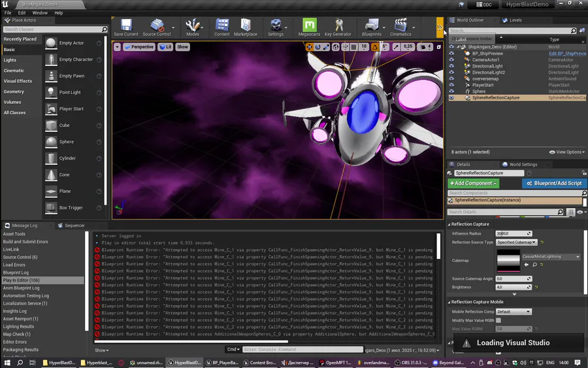Toggle grid snapping in viewport toolbar
This screenshot has width=588, height=368.
353,47
